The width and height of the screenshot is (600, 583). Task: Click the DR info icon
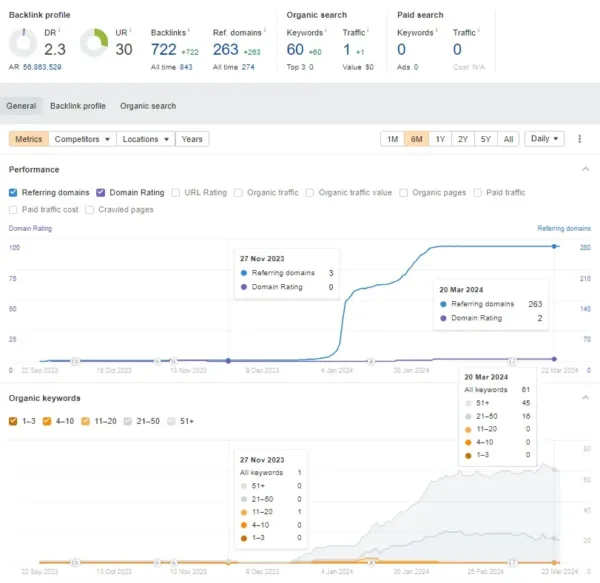click(x=59, y=30)
